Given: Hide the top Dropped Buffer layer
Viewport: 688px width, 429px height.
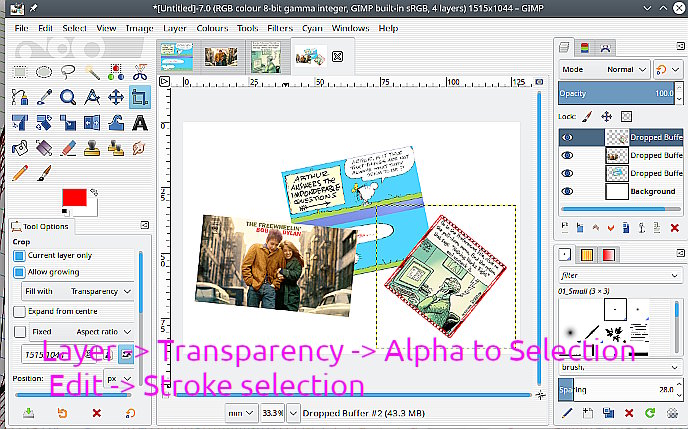Looking at the screenshot, I should click(x=567, y=137).
